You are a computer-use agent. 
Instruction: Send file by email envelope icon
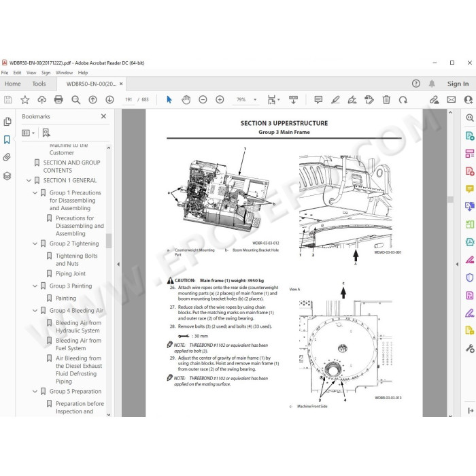[451, 99]
